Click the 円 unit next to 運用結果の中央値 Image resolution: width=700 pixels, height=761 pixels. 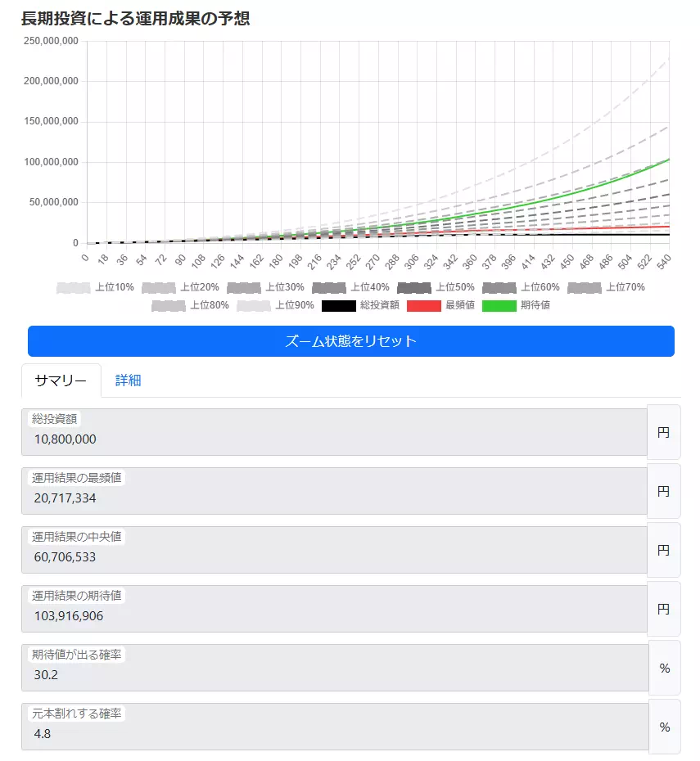664,550
